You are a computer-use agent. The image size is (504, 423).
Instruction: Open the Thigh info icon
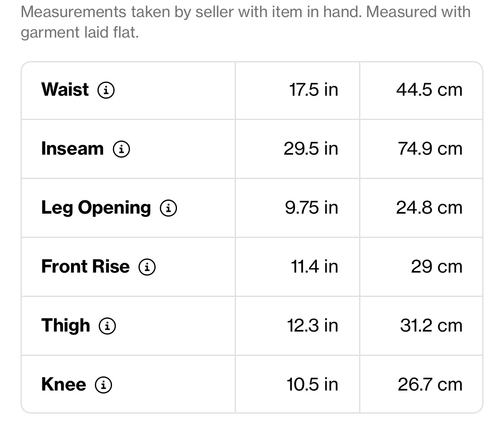(107, 326)
